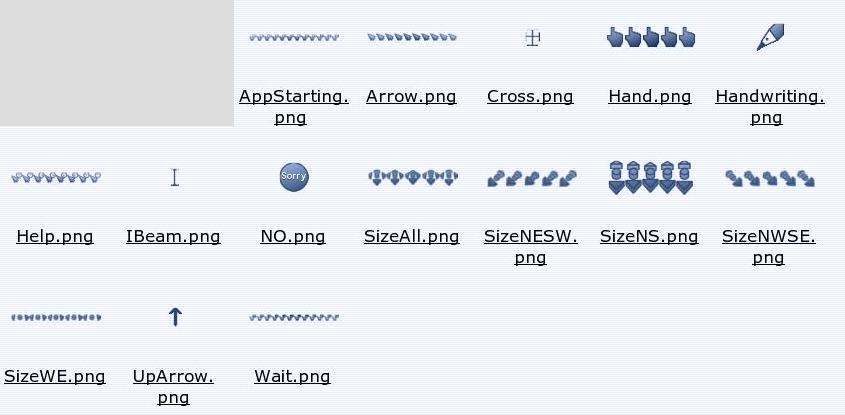Select the SizeAll arrows sprite image

413,177
